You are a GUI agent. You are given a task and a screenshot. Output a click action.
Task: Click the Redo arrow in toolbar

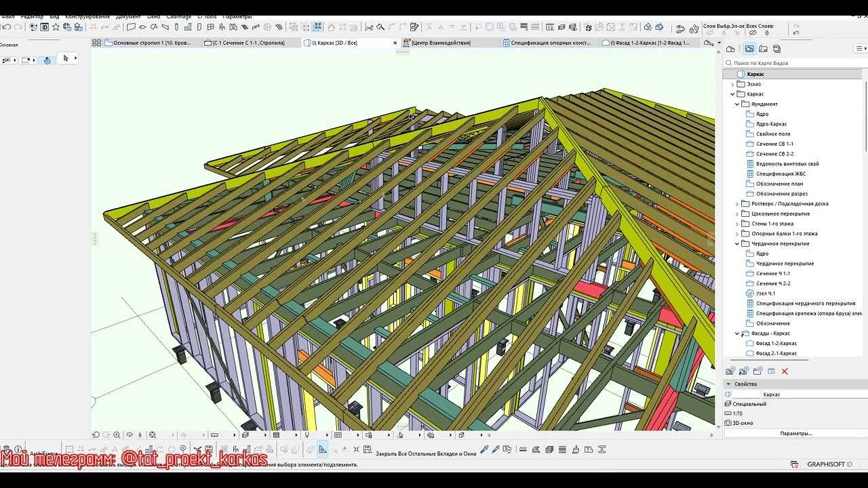tap(18, 27)
